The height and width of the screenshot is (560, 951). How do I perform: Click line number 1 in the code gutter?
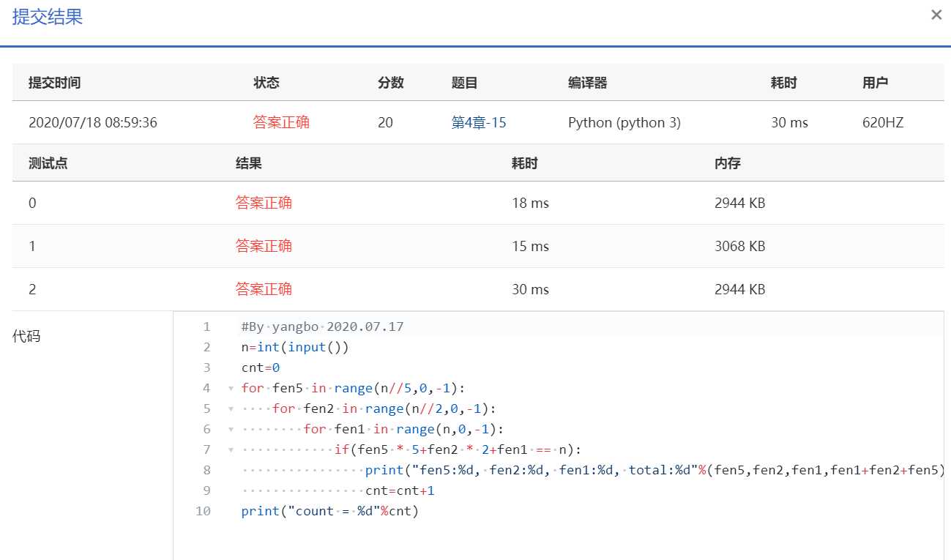coord(206,326)
